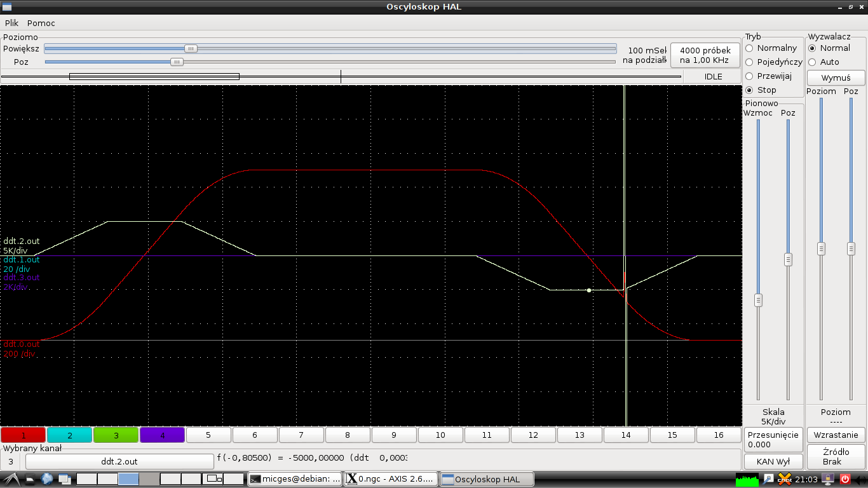Select red channel 1

tap(24, 435)
